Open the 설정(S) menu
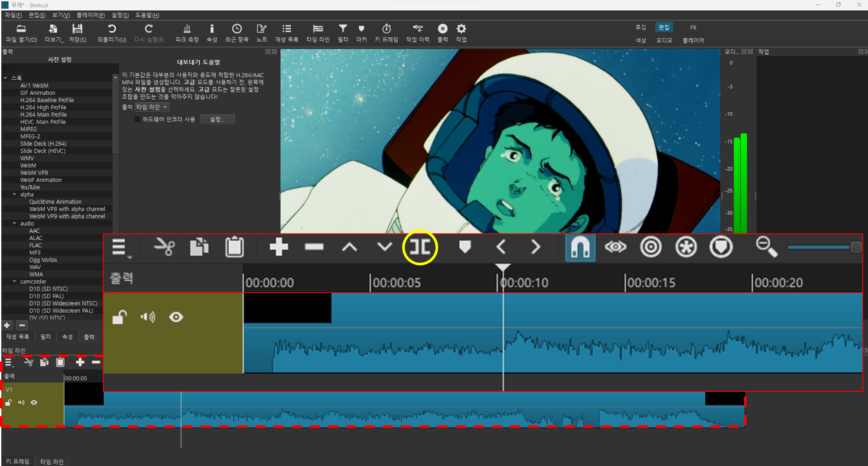 [120, 15]
